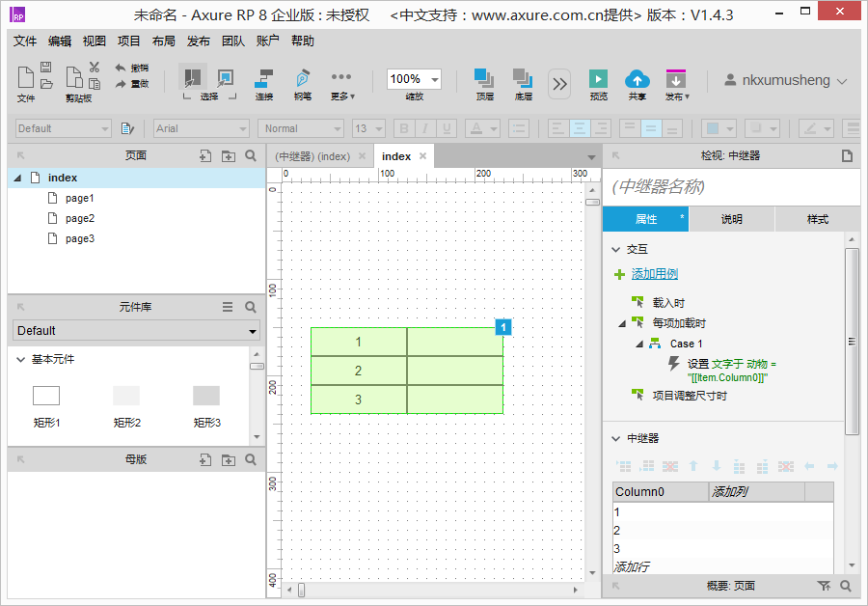
Task: Click the green Preview play icon
Action: tap(598, 79)
